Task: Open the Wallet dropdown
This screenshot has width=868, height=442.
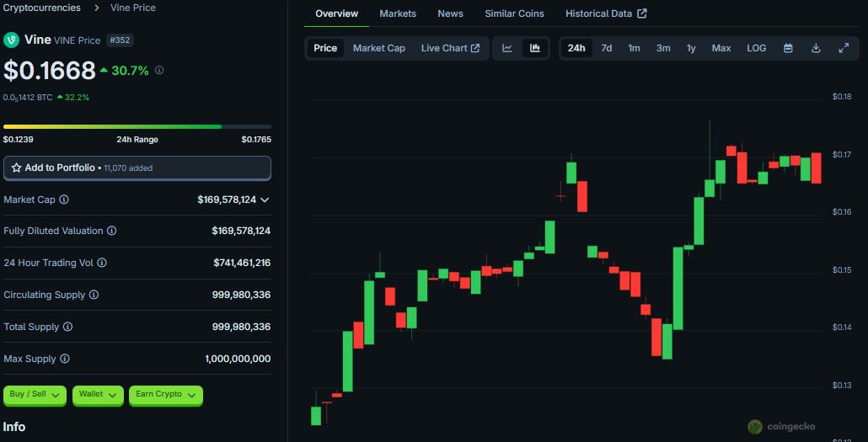Action: point(98,395)
